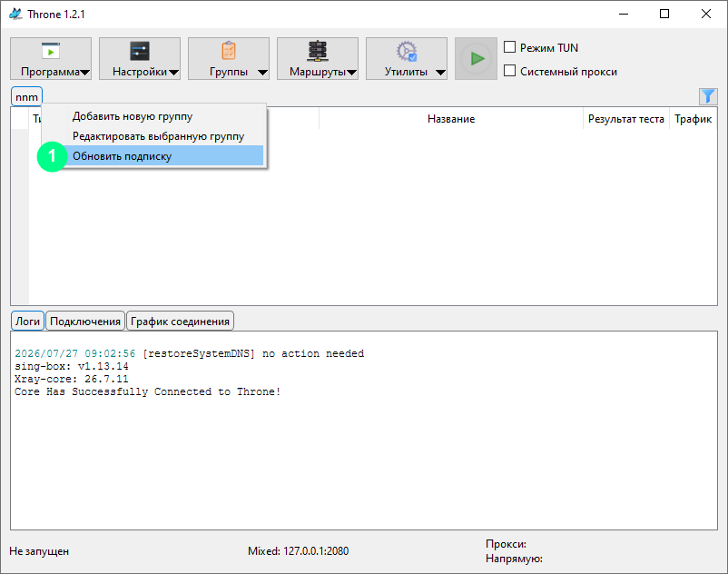Open the Маршруты server icon button
Viewport: 728px width, 574px height.
(318, 51)
